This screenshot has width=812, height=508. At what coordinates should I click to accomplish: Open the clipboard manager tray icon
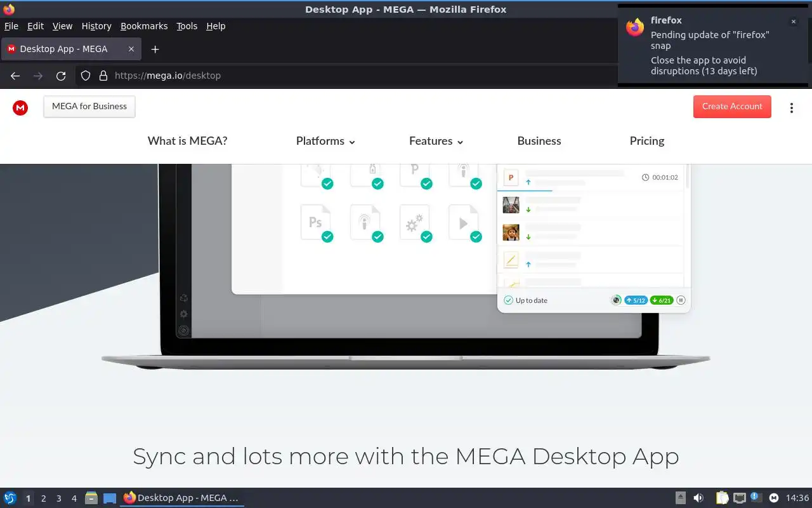pos(722,498)
